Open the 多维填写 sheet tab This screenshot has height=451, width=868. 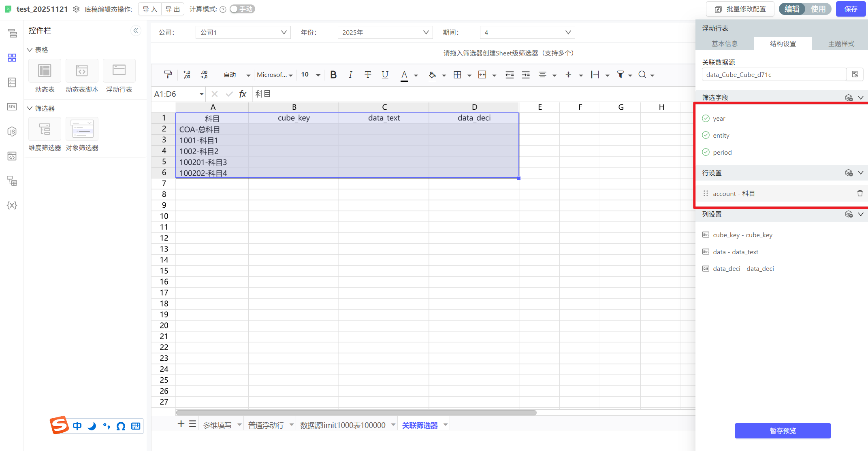[x=217, y=425]
